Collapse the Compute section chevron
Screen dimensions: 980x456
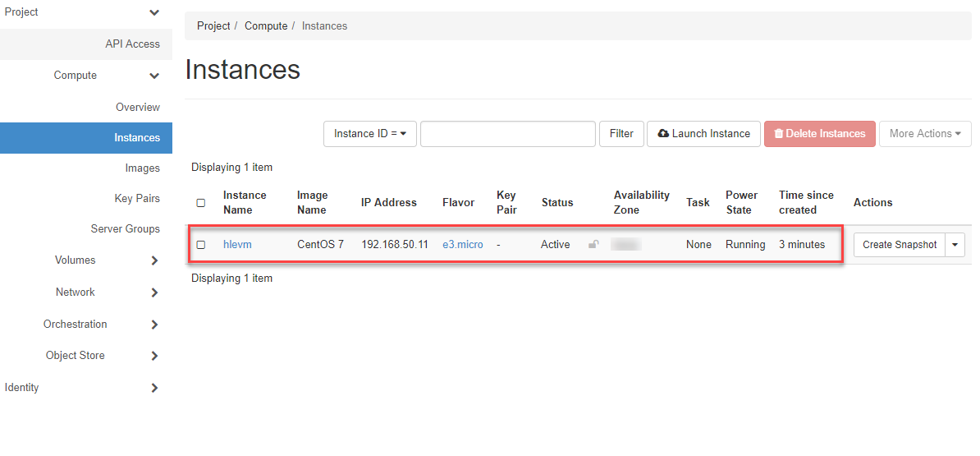click(154, 76)
